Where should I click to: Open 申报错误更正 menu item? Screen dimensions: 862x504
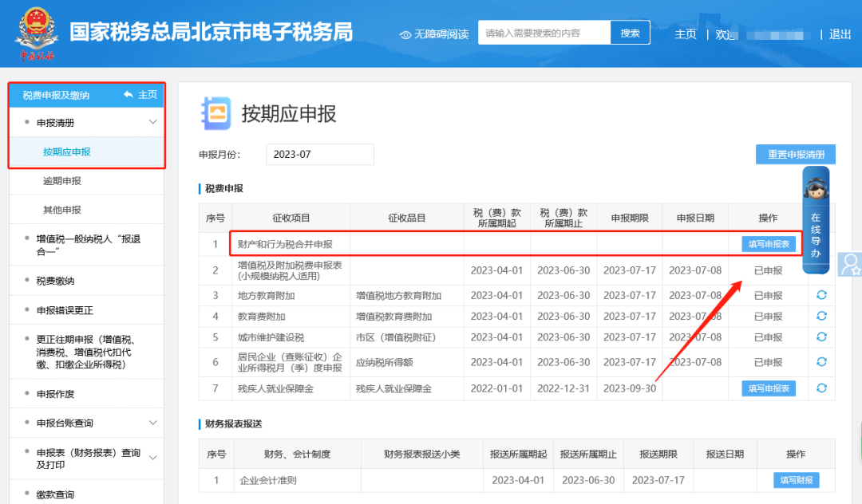[65, 310]
